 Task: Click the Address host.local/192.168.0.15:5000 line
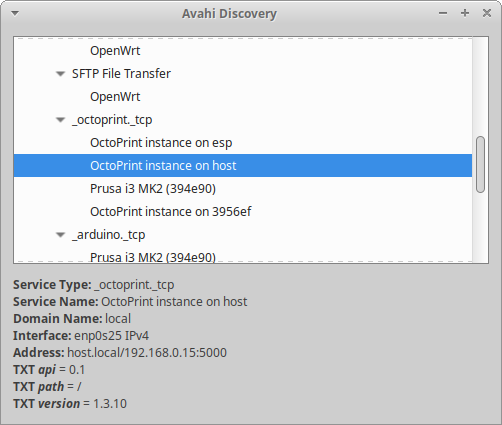click(120, 353)
